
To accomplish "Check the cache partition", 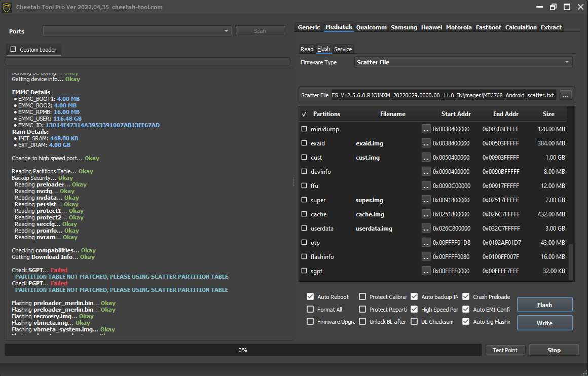I will pos(304,214).
